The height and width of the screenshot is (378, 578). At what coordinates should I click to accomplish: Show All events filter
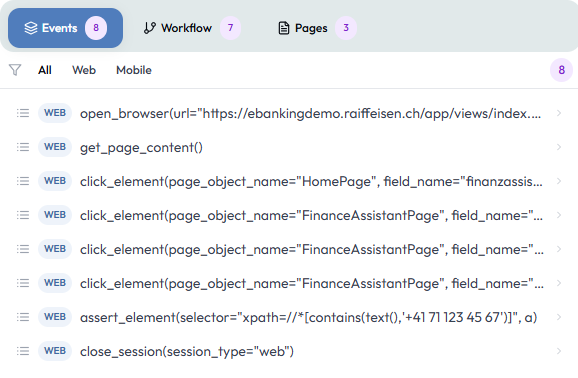(45, 70)
